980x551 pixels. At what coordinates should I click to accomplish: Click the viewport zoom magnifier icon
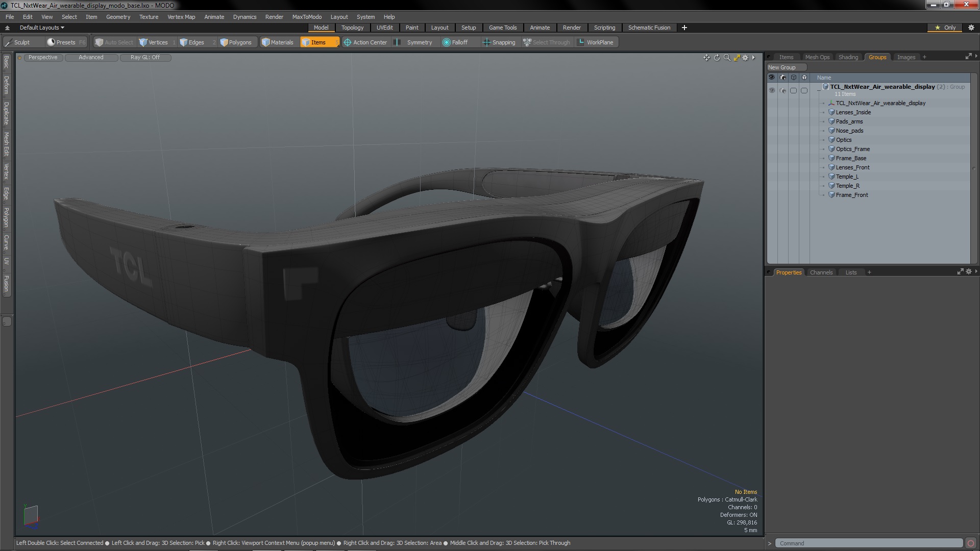pos(727,58)
